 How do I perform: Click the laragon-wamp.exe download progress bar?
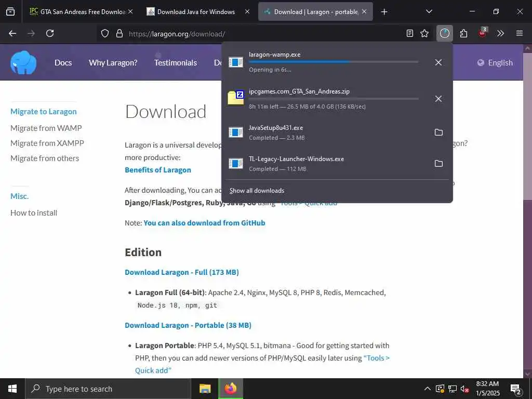(x=334, y=62)
